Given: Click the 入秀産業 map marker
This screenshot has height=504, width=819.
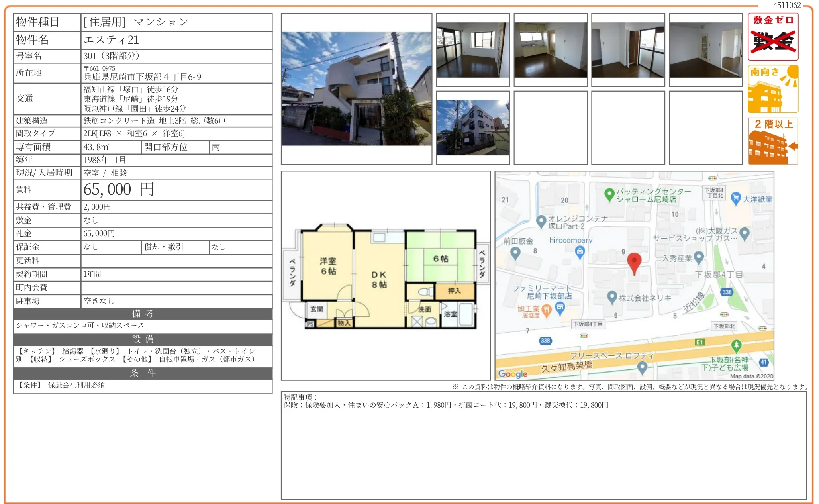Looking at the screenshot, I should [699, 257].
